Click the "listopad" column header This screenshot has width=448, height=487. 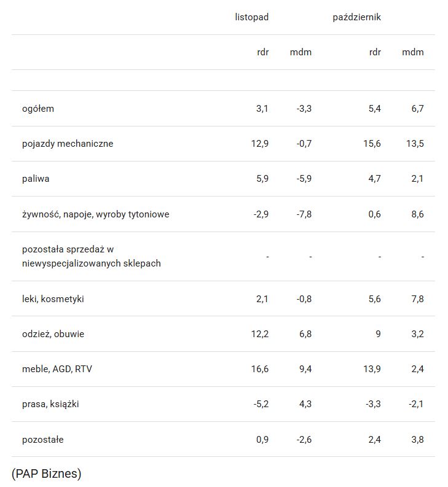coord(251,17)
